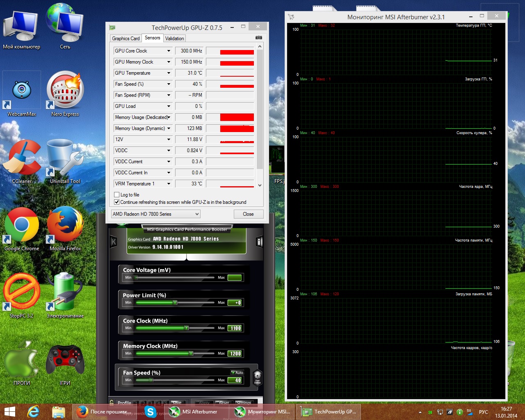525x420 pixels.
Task: Open the AMD Radeon HD 7800 Series combo box
Action: click(156, 214)
